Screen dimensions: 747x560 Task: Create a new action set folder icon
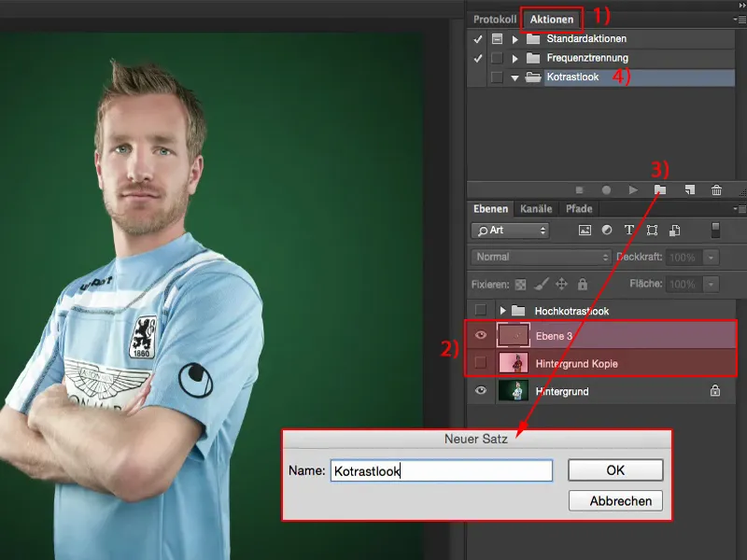[x=660, y=190]
